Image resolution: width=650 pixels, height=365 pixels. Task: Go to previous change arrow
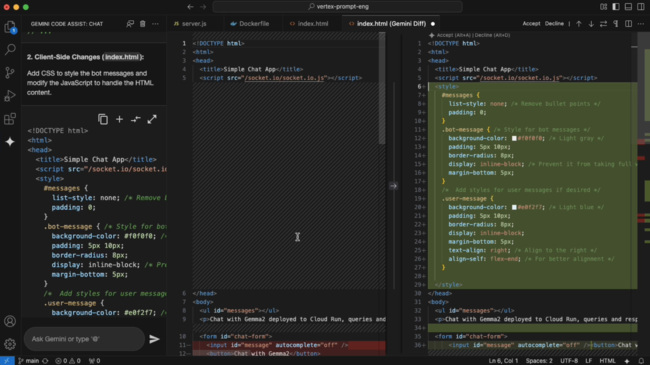tap(579, 24)
